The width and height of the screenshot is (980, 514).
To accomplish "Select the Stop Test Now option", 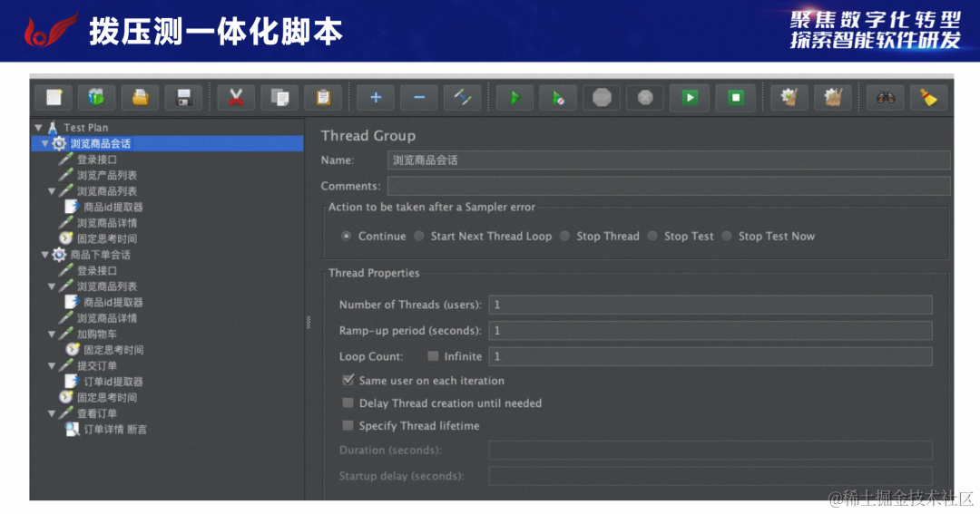I will click(x=727, y=236).
